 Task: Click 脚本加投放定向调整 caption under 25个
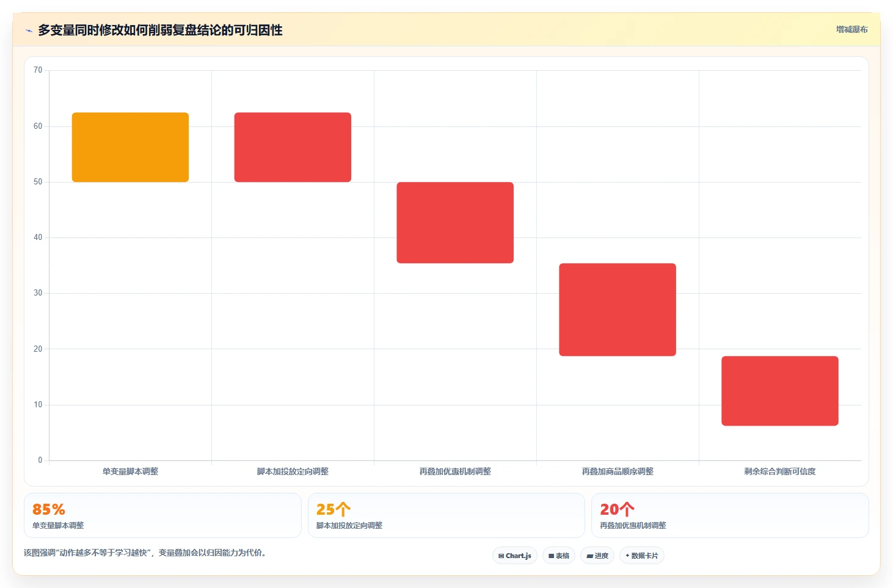tap(349, 526)
